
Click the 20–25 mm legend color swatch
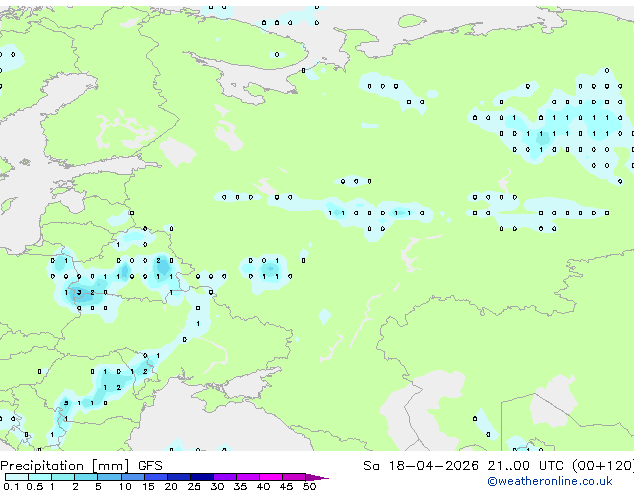coord(179,477)
